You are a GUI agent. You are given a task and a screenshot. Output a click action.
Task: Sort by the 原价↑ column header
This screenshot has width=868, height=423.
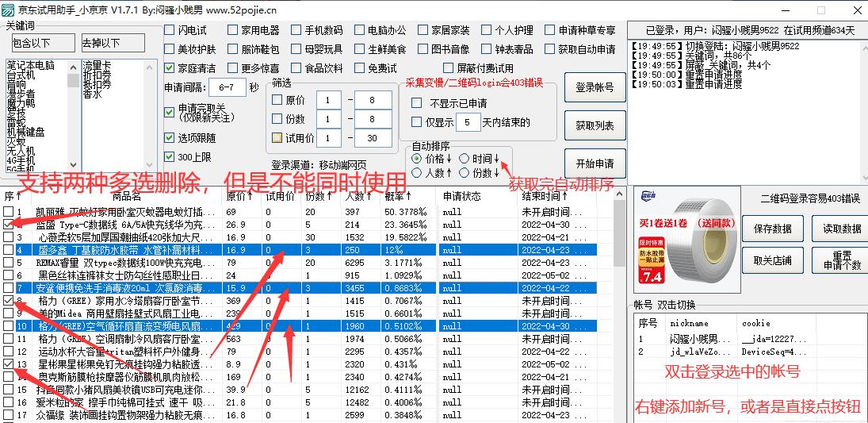pos(240,196)
